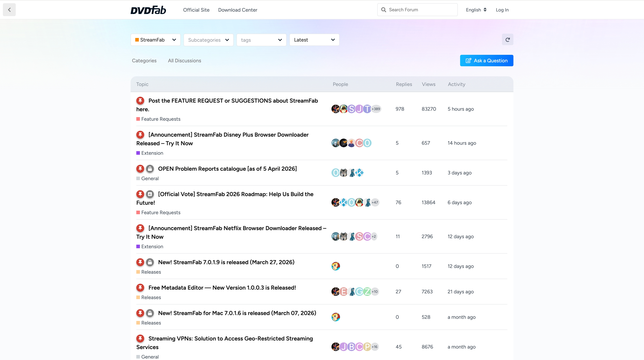This screenshot has height=360, width=644.
Task: Click the Log In link
Action: (502, 10)
